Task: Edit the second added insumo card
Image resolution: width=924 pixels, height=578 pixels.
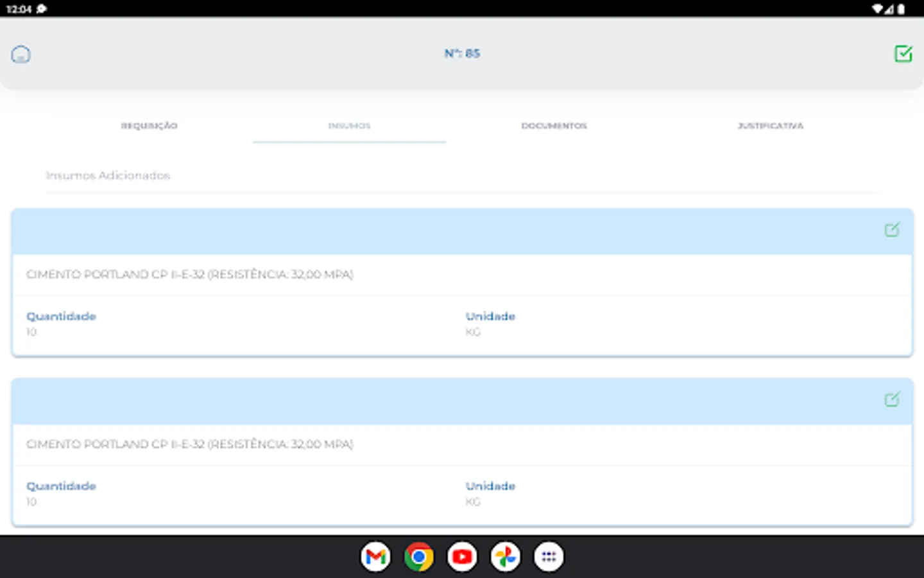Action: pos(892,399)
